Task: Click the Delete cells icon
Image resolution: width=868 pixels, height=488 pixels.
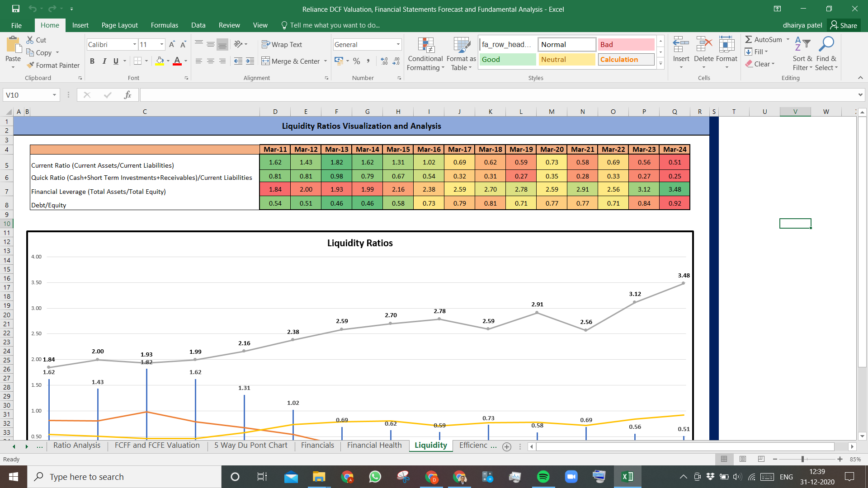Action: (704, 45)
